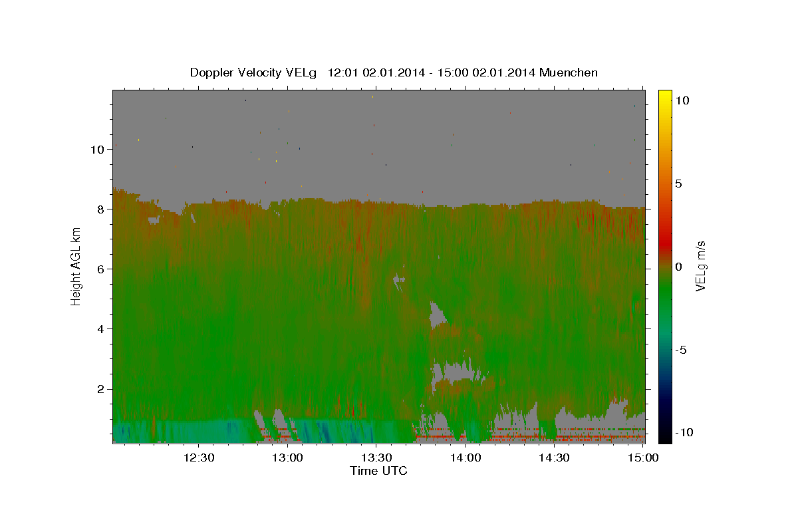
Task: Click the plot title 'Doppler Velocity VELg'
Action: (x=253, y=72)
